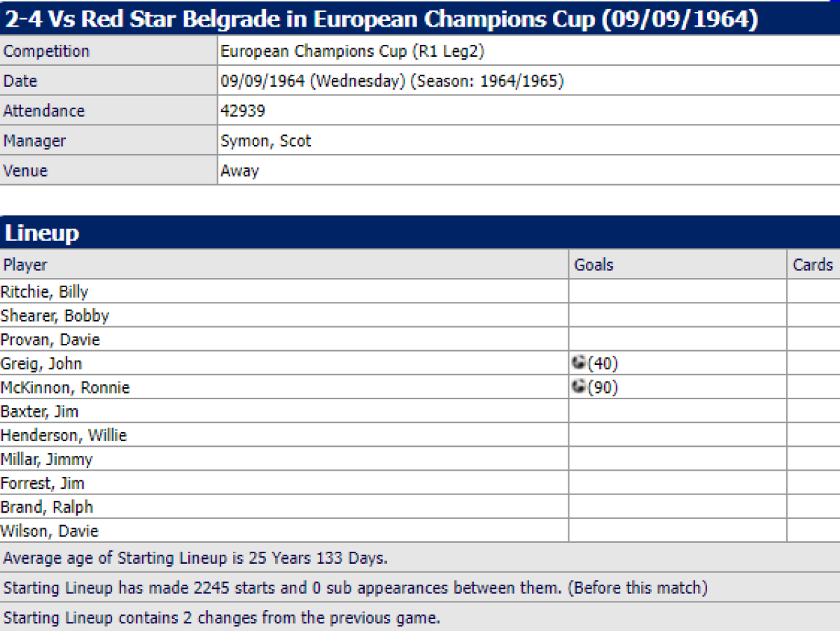The width and height of the screenshot is (840, 631).
Task: Click the Lineup section header
Action: [x=42, y=233]
